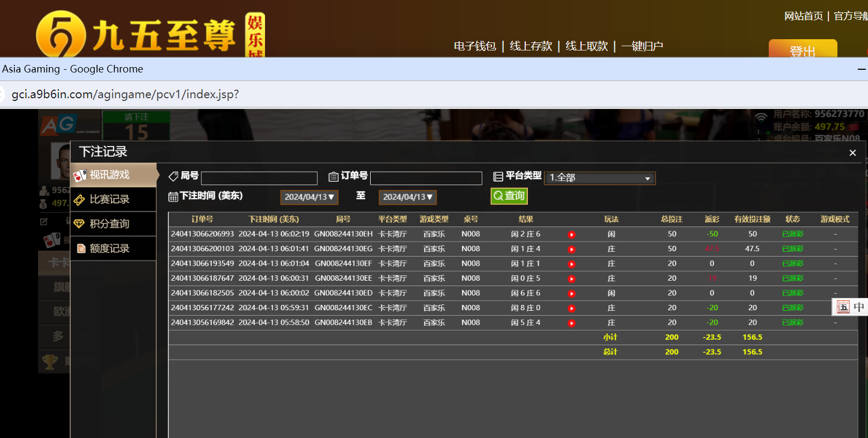Click the 登出 logout button
868x438 pixels.
pyautogui.click(x=803, y=49)
